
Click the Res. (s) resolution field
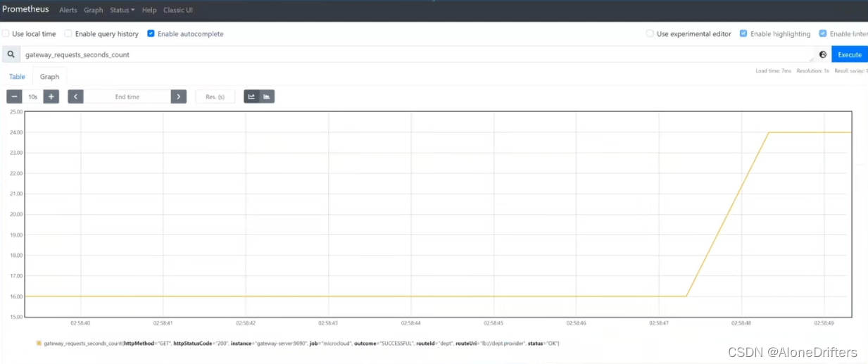pos(215,96)
